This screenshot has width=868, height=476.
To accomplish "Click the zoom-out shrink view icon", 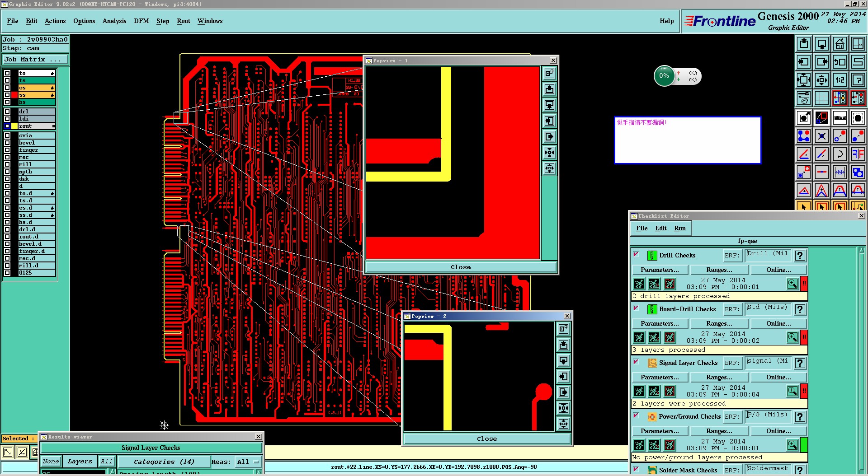I will pyautogui.click(x=822, y=80).
